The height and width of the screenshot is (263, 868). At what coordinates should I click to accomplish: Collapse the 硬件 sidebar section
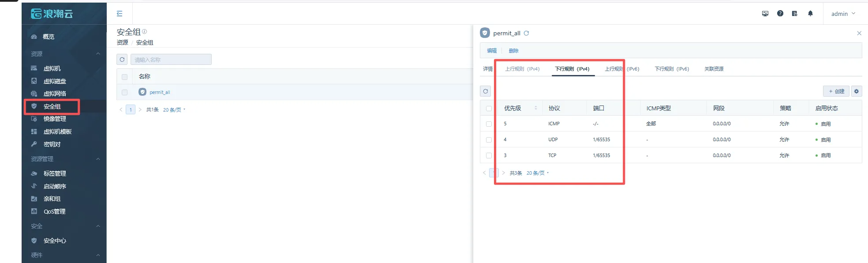98,255
